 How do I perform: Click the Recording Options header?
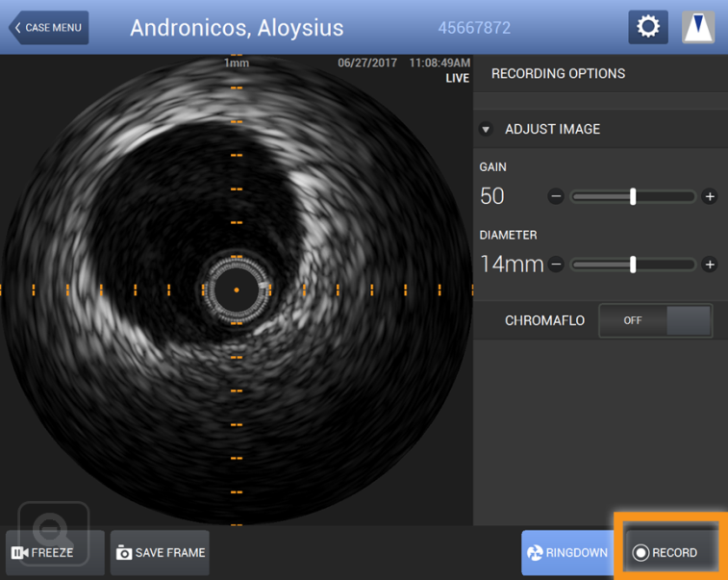[558, 73]
